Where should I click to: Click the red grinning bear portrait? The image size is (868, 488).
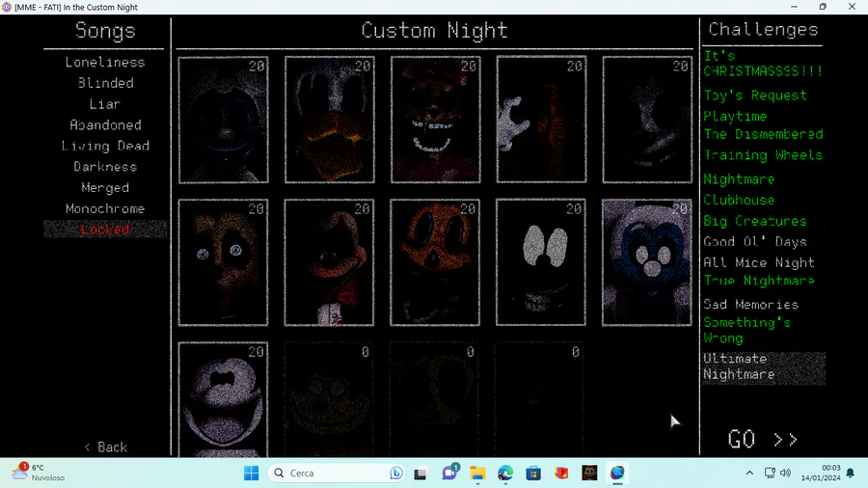(436, 120)
